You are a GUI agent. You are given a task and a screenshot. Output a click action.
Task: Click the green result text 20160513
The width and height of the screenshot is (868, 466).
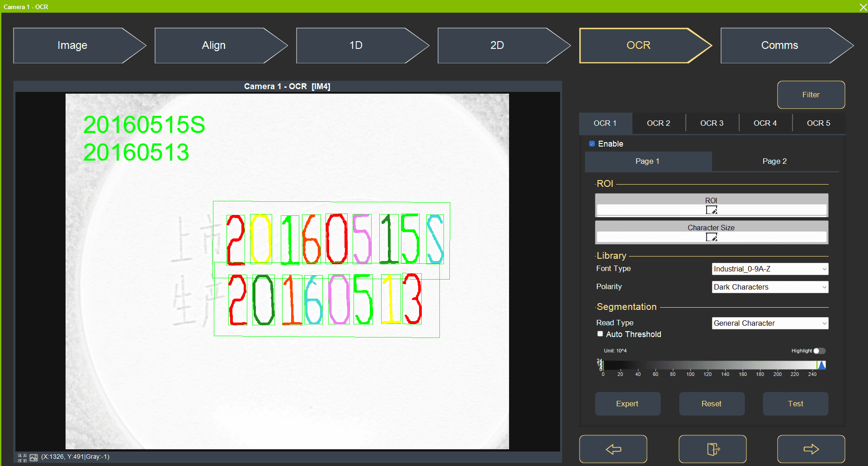pos(136,152)
